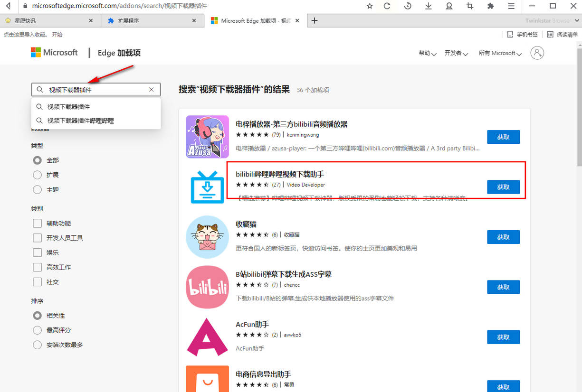Check the 娱乐 category checkbox

38,252
